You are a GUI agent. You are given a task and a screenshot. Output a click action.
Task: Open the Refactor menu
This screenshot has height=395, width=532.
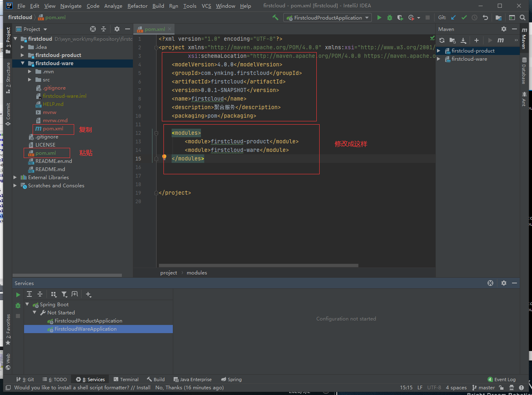tap(137, 6)
